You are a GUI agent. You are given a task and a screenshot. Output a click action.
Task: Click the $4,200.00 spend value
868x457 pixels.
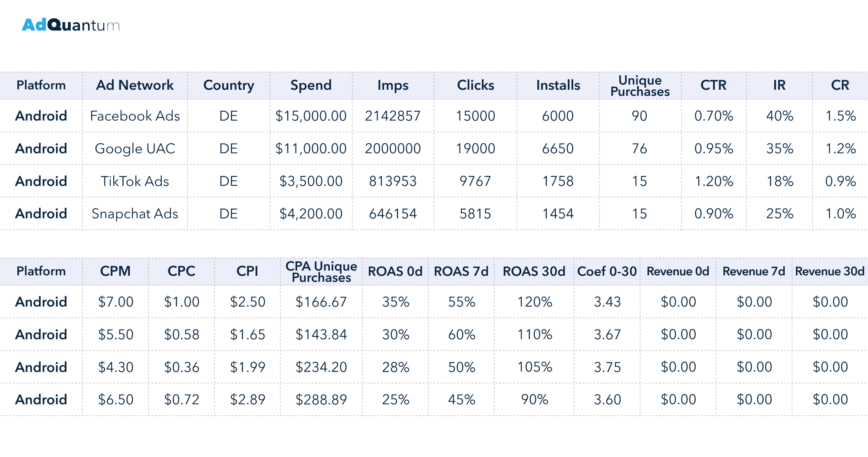(311, 214)
